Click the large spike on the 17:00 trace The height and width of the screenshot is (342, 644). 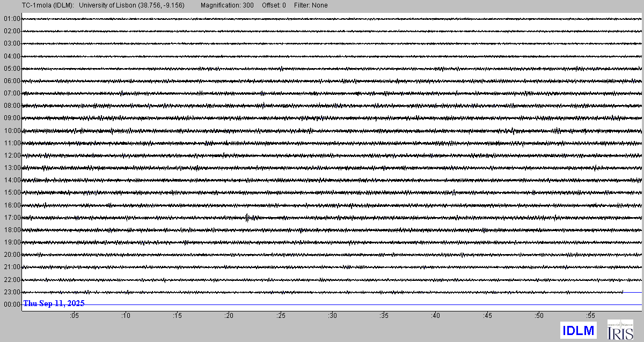pyautogui.click(x=246, y=217)
